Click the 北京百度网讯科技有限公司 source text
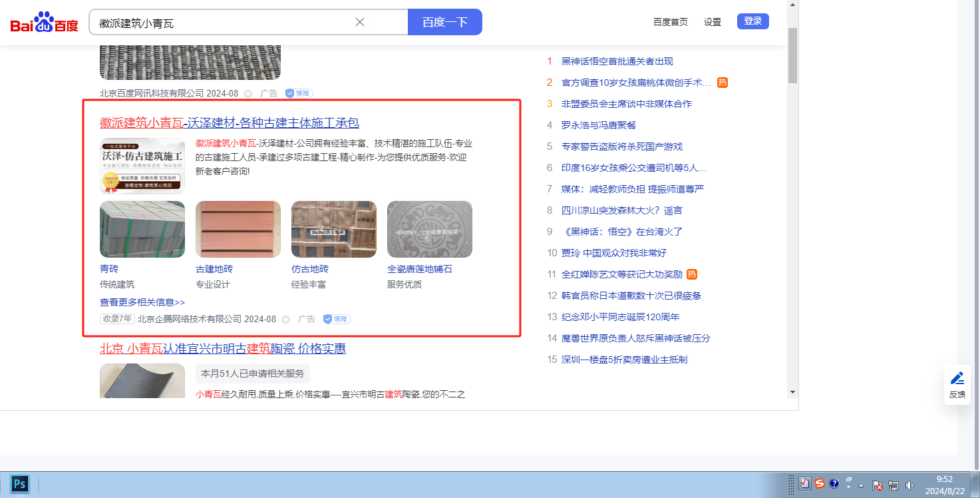Screen dimensions: 980x498 (152, 94)
